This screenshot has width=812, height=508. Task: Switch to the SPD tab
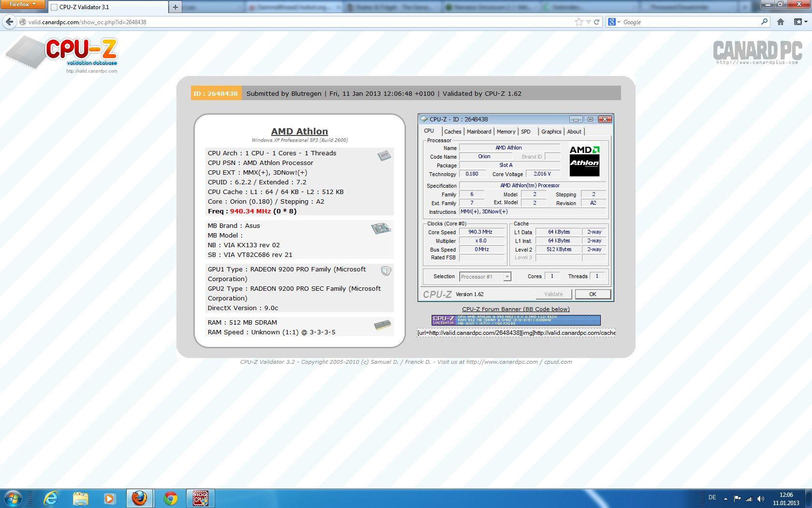[x=526, y=132]
